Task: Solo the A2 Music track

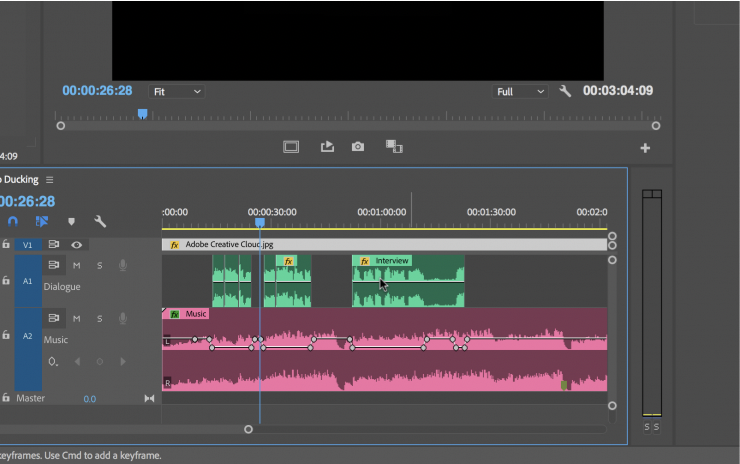Action: pyautogui.click(x=100, y=319)
